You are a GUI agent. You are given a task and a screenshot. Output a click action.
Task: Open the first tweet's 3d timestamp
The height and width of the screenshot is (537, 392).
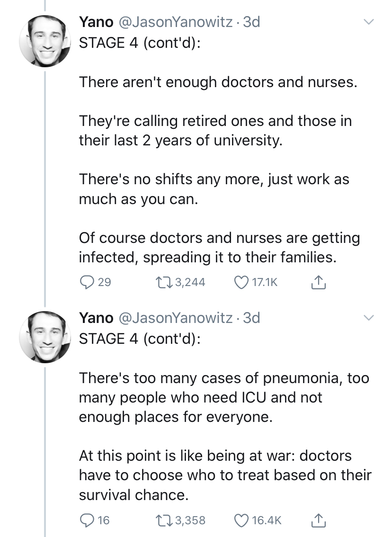tap(251, 22)
